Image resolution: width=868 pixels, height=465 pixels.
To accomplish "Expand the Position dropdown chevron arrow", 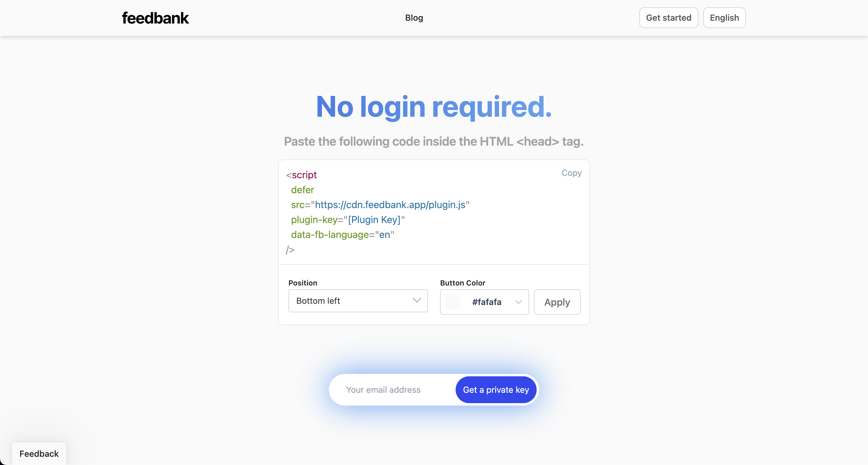I will click(x=417, y=300).
